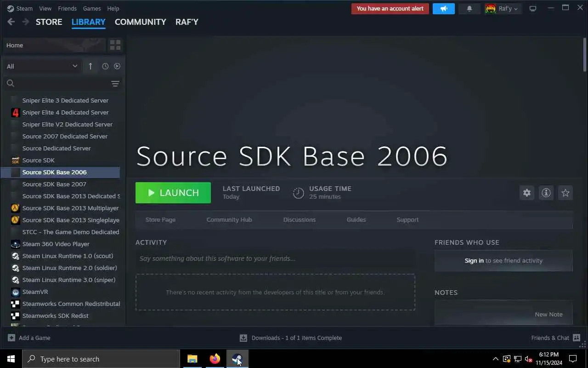Open the RAF'Y profile tab

187,22
